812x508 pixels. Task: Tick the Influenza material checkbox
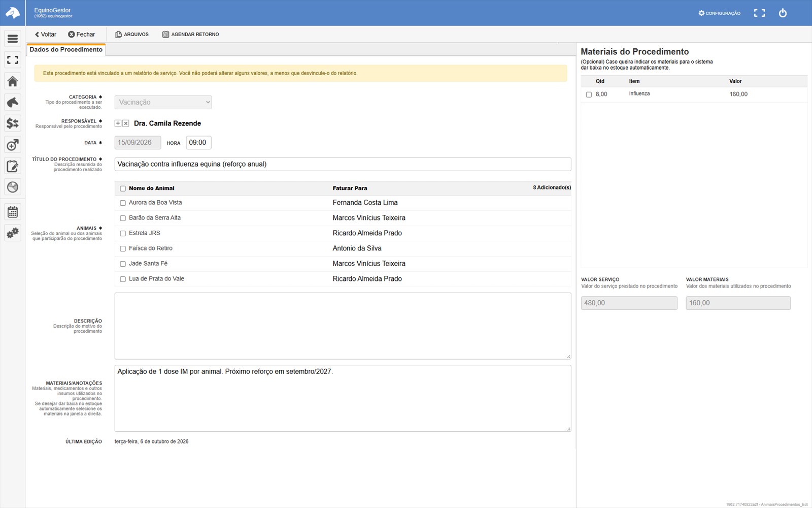click(x=589, y=94)
